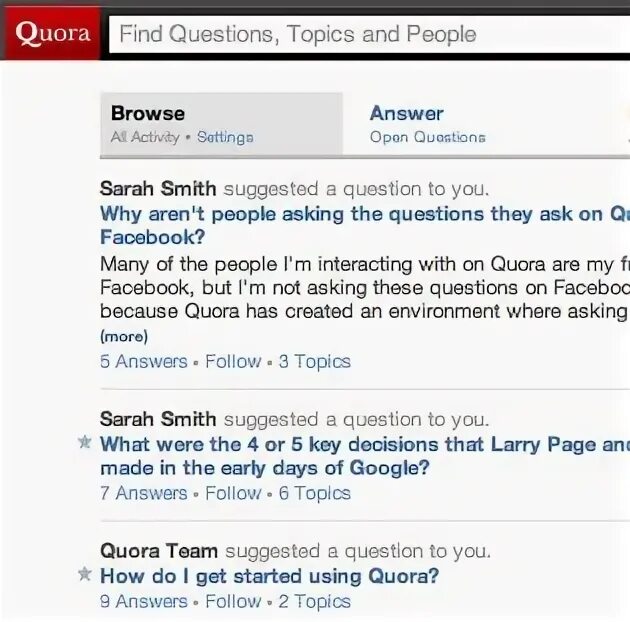Screen dimensions: 630x622
Task: Open Open Questions link under Answer
Action: pyautogui.click(x=427, y=138)
